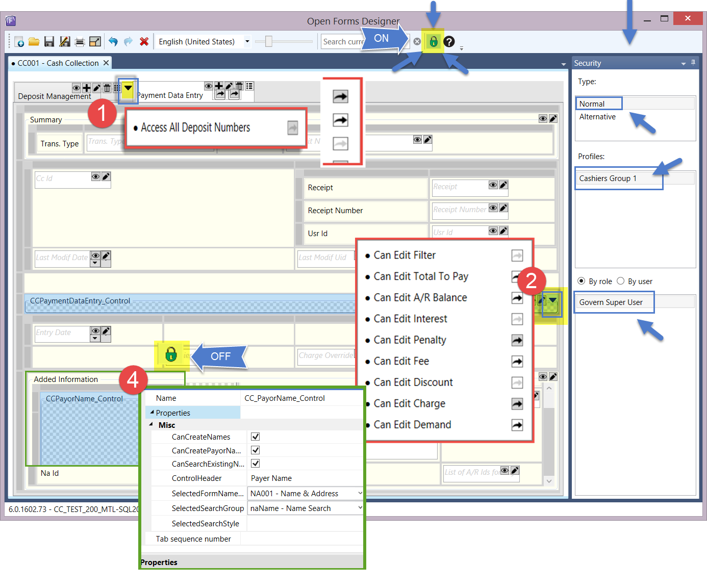This screenshot has height=588, width=707.
Task: Toggle the green security lock in toolbar
Action: coord(434,41)
